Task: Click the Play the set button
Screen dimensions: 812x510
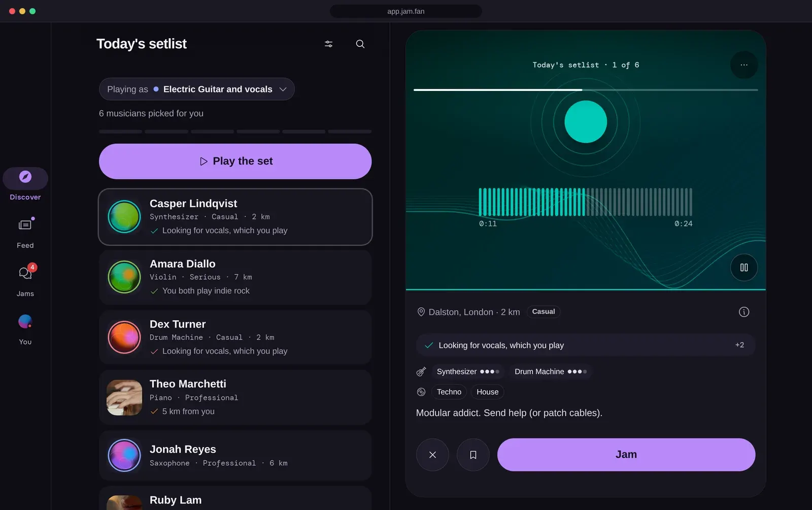Action: tap(235, 162)
